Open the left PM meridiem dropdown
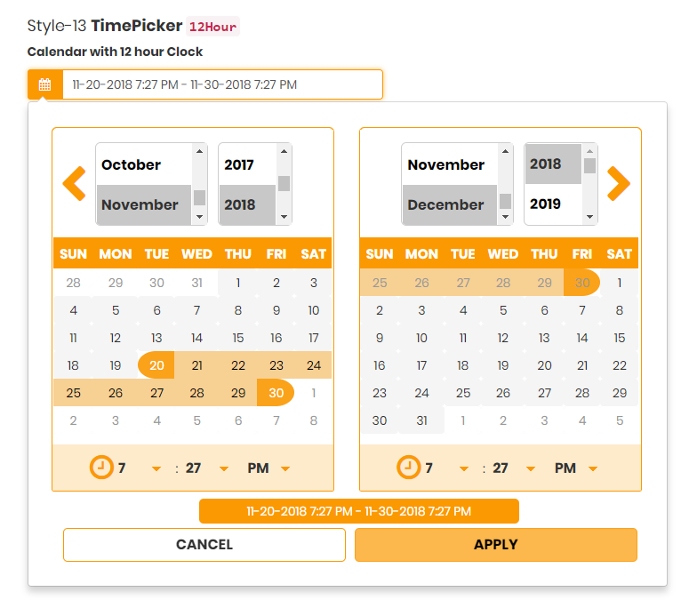This screenshot has height=616, width=697. [x=268, y=468]
